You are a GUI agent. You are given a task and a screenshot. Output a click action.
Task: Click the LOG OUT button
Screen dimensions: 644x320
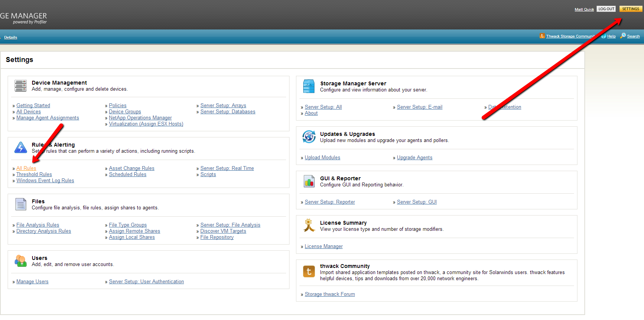point(606,9)
